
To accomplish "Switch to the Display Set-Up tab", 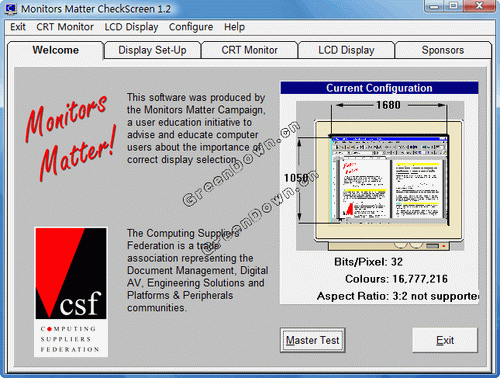I will coord(153,50).
